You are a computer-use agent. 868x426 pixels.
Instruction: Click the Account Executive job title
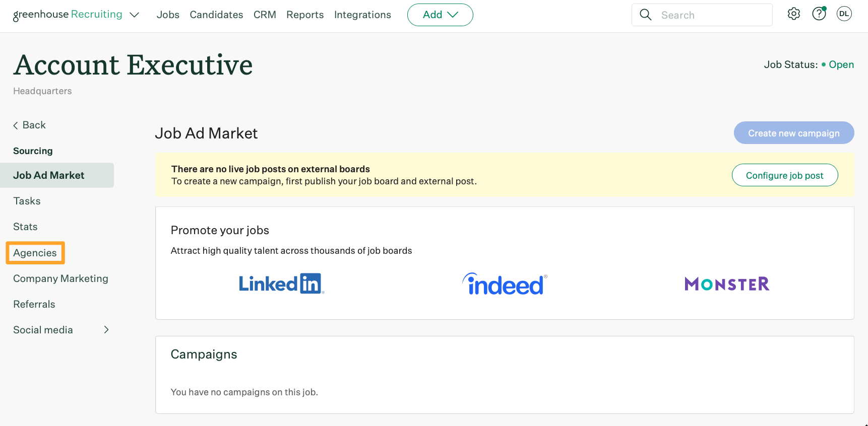click(x=133, y=65)
